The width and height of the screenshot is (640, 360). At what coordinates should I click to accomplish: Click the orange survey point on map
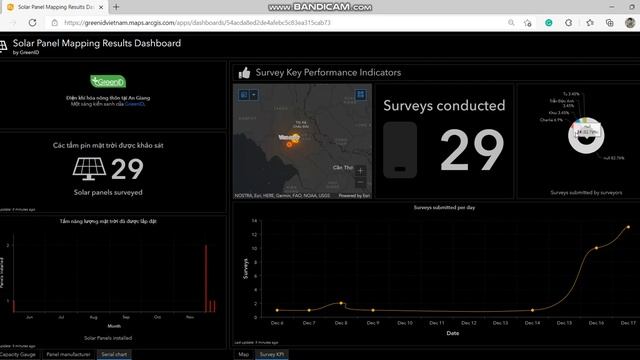289,144
